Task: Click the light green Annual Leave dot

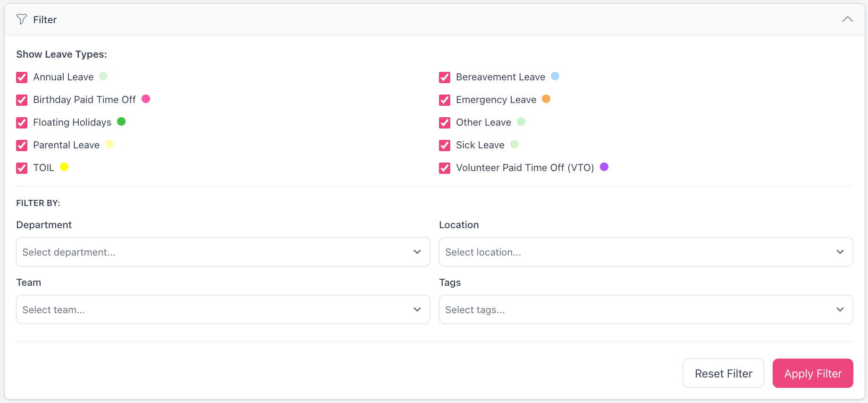Action: click(103, 76)
